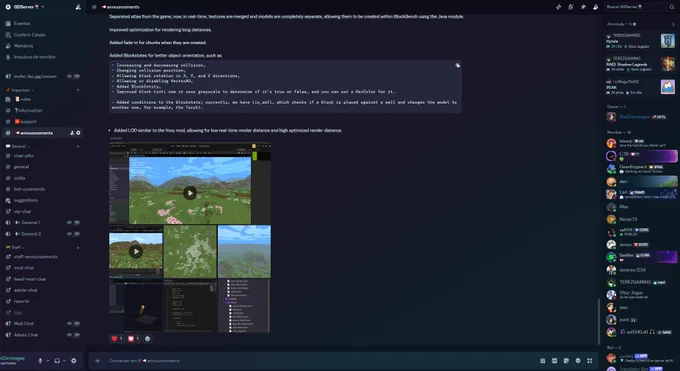Open Conferir Canais channel browser

[42, 35]
